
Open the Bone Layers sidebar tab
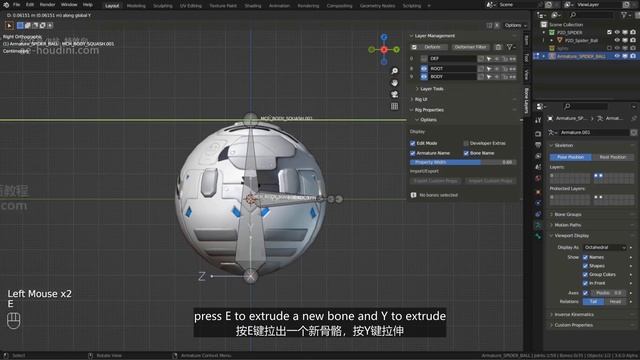click(x=527, y=100)
